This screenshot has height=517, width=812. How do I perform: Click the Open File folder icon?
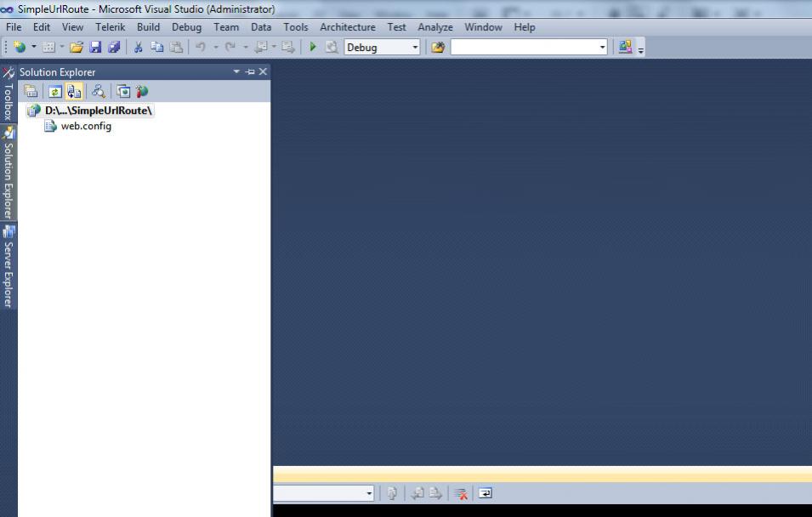click(77, 48)
